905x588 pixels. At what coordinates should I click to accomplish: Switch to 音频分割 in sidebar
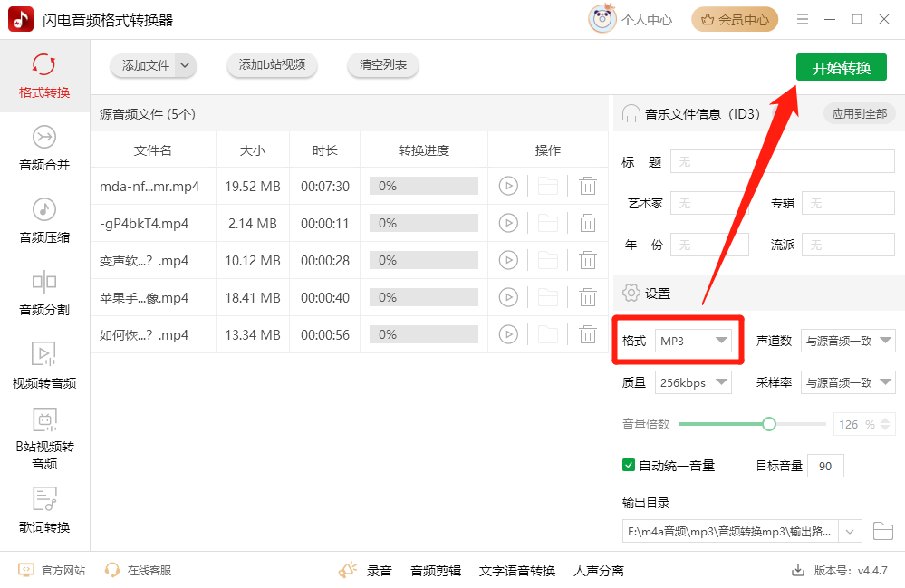coord(44,294)
